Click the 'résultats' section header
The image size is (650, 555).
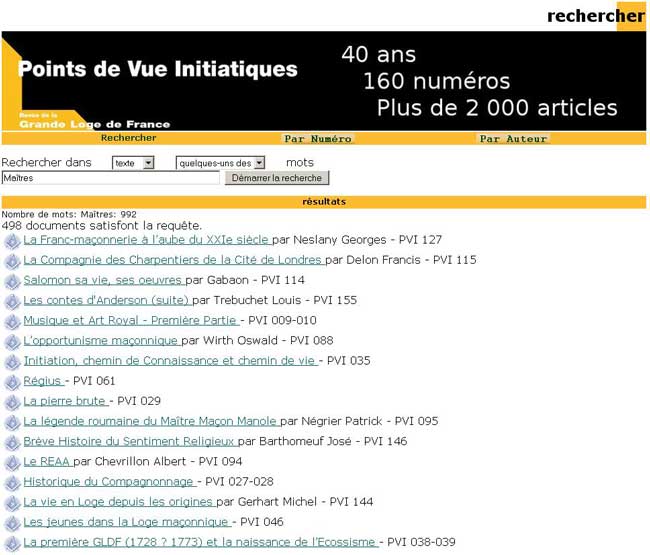click(324, 202)
